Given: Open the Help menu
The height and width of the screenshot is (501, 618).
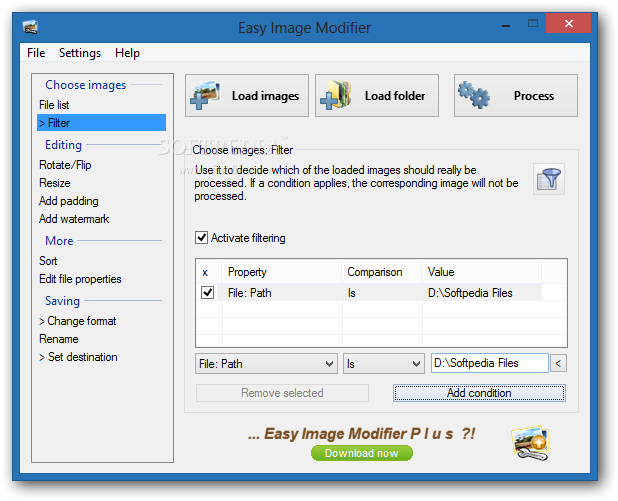Looking at the screenshot, I should point(127,53).
